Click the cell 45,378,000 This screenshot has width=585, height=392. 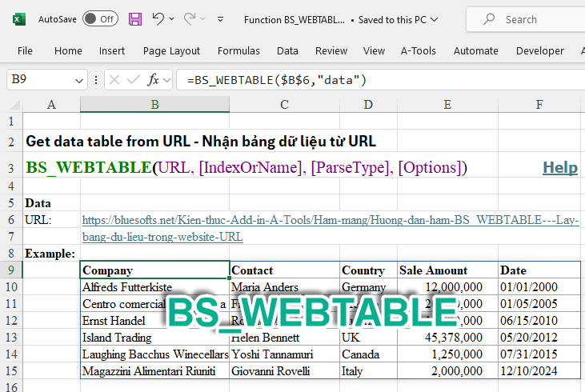tap(447, 337)
